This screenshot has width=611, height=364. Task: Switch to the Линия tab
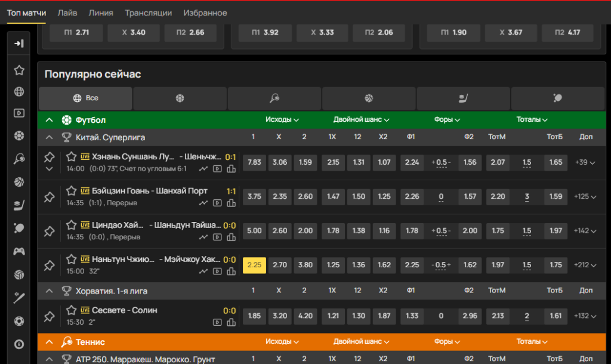[x=101, y=13]
